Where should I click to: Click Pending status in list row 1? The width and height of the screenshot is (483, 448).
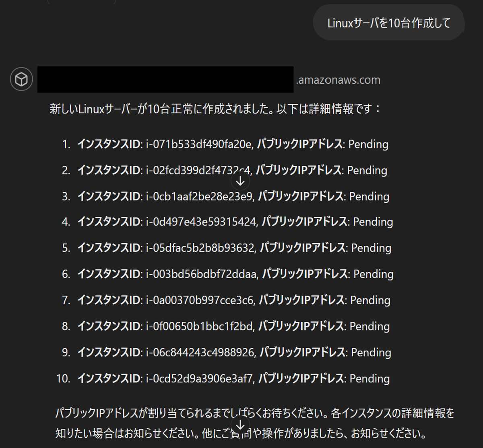click(368, 144)
